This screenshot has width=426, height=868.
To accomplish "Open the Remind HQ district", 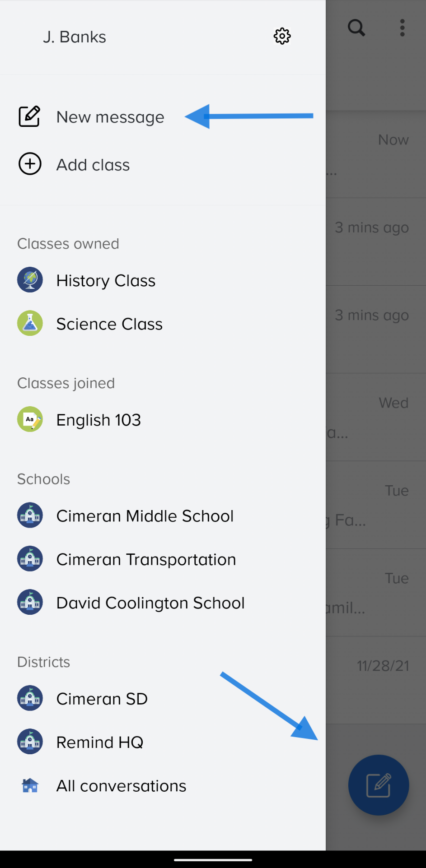I will (x=99, y=742).
